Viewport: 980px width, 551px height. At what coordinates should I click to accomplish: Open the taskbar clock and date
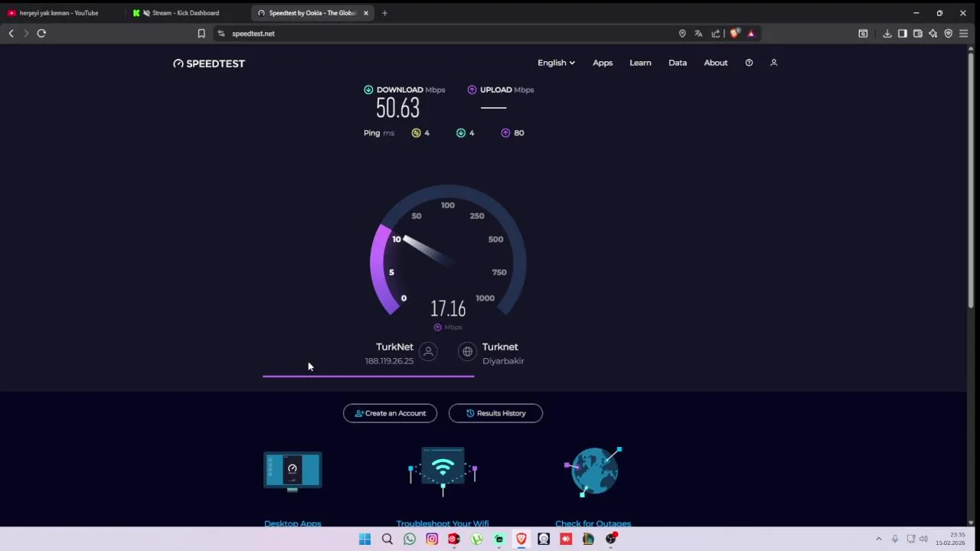point(950,539)
